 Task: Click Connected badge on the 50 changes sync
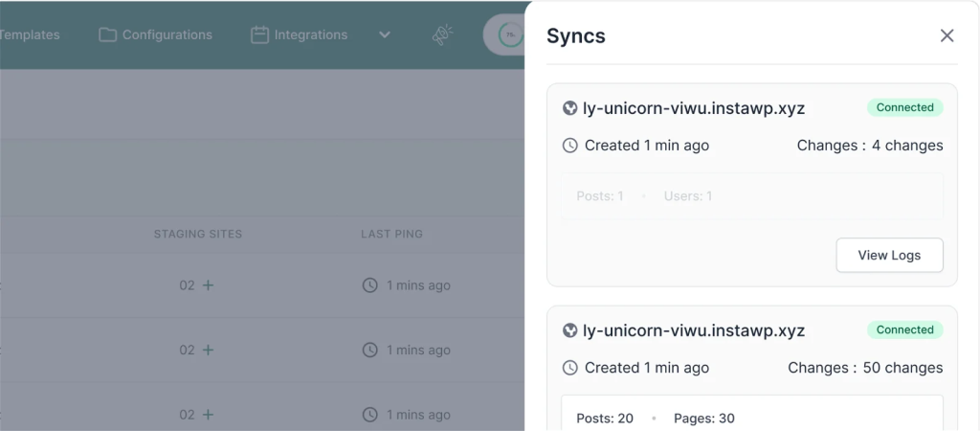905,329
